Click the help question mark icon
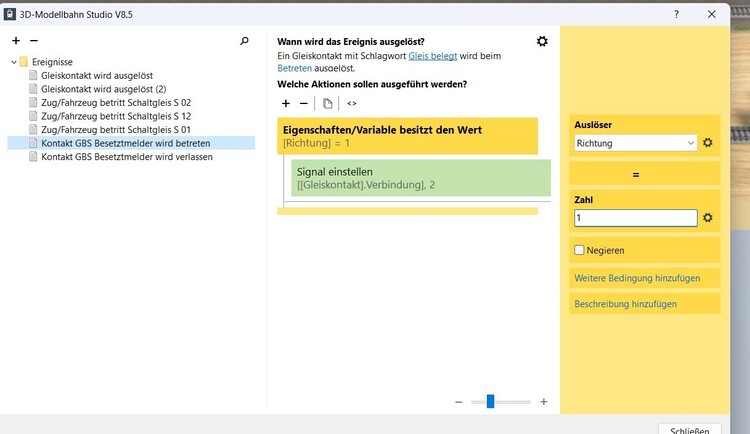Viewport: 750px width, 434px height. point(676,14)
